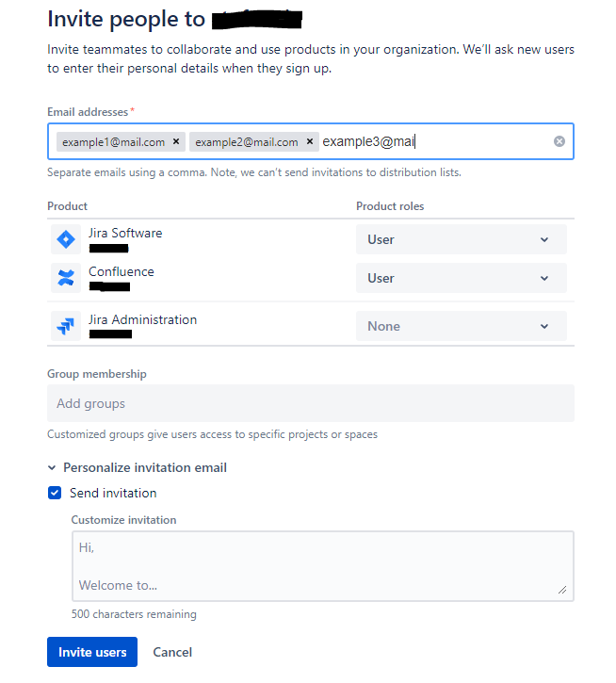Open Jira Administration role dropdown
The height and width of the screenshot is (683, 616).
tap(462, 326)
